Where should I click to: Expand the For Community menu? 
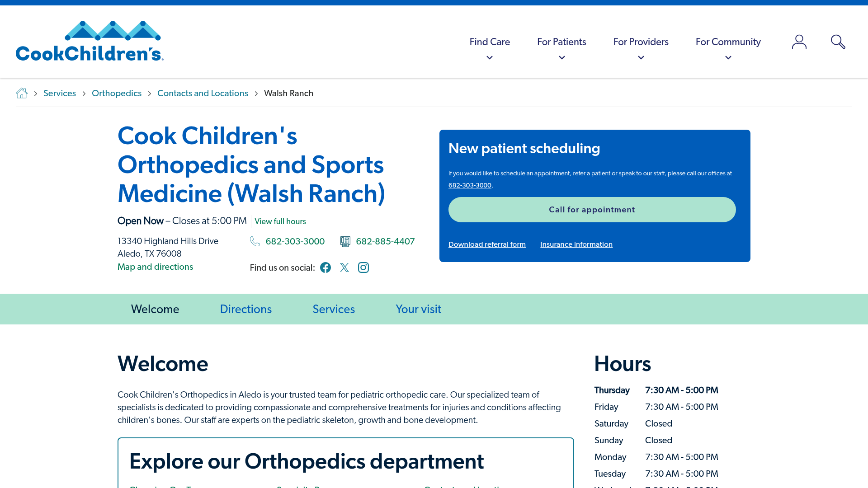(x=727, y=42)
